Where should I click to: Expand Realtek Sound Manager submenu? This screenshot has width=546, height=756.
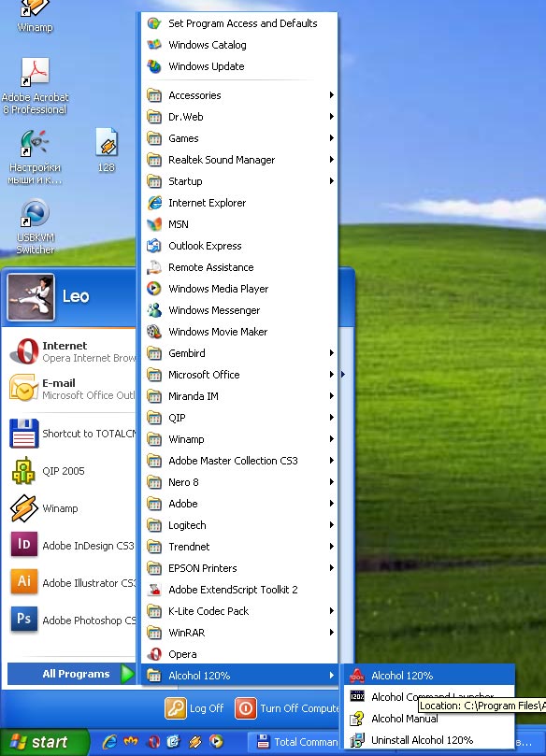(x=239, y=160)
